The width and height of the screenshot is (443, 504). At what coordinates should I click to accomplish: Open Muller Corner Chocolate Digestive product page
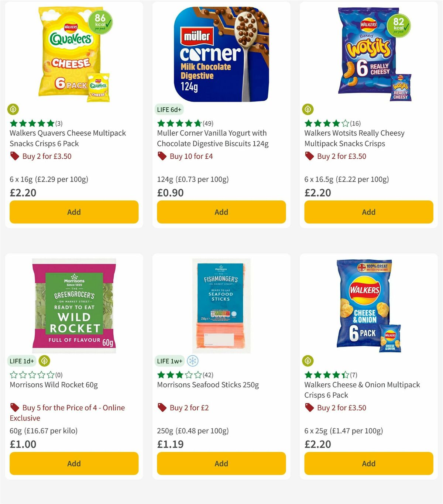[x=212, y=138]
